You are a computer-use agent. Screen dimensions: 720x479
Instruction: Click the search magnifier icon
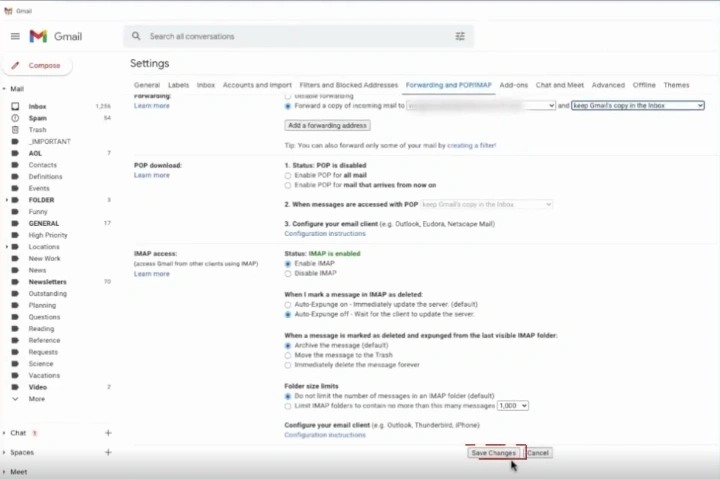click(x=136, y=36)
